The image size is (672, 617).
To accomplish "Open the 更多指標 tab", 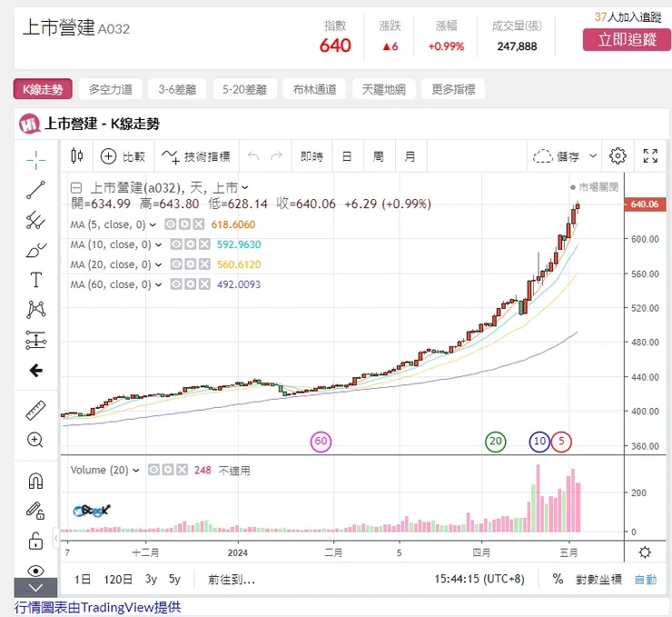I will click(x=453, y=89).
